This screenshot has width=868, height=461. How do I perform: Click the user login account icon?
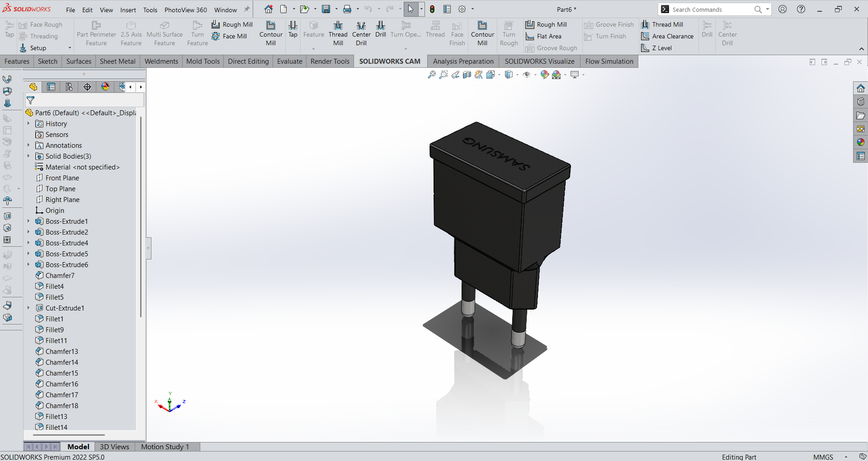pyautogui.click(x=783, y=9)
